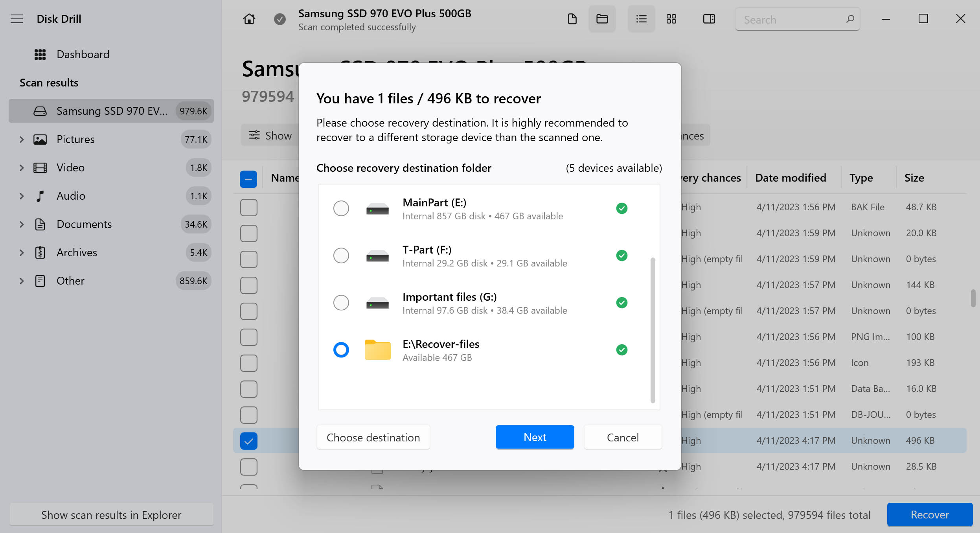980x533 pixels.
Task: Click the Recover button
Action: (930, 515)
